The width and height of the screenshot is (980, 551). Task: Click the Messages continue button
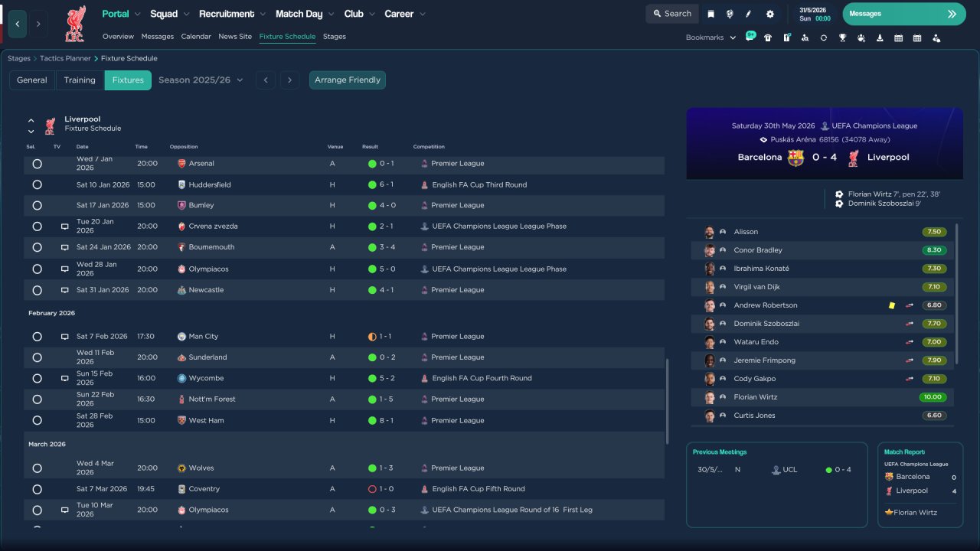(904, 14)
